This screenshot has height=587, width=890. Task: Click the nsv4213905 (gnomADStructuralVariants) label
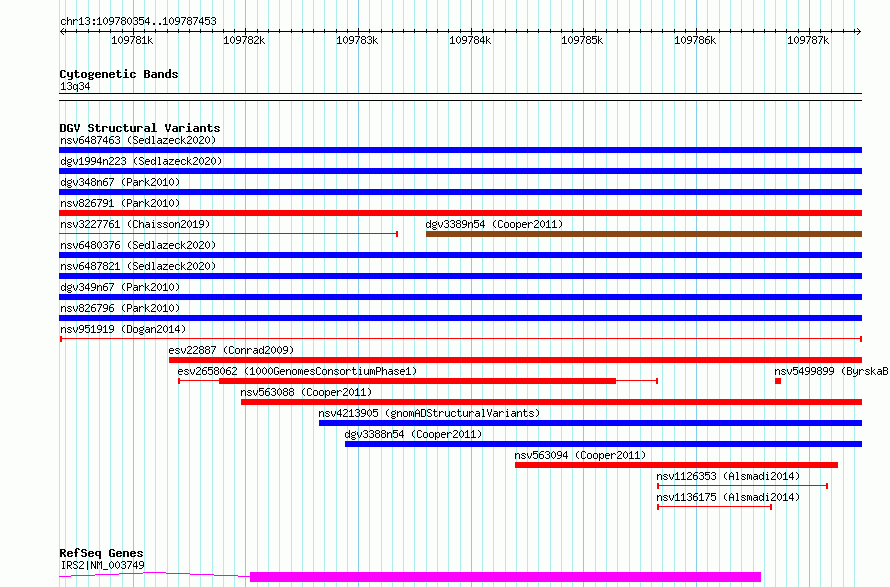click(429, 413)
